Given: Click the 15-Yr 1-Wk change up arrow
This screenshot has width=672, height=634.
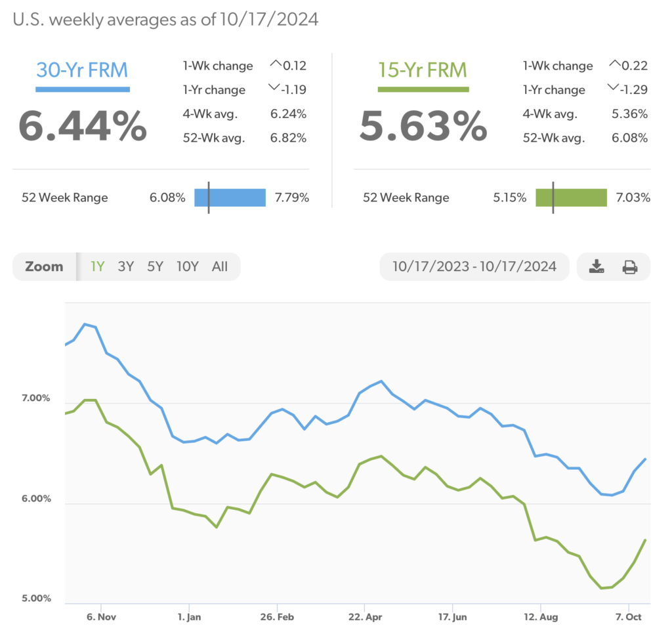Looking at the screenshot, I should 614,65.
